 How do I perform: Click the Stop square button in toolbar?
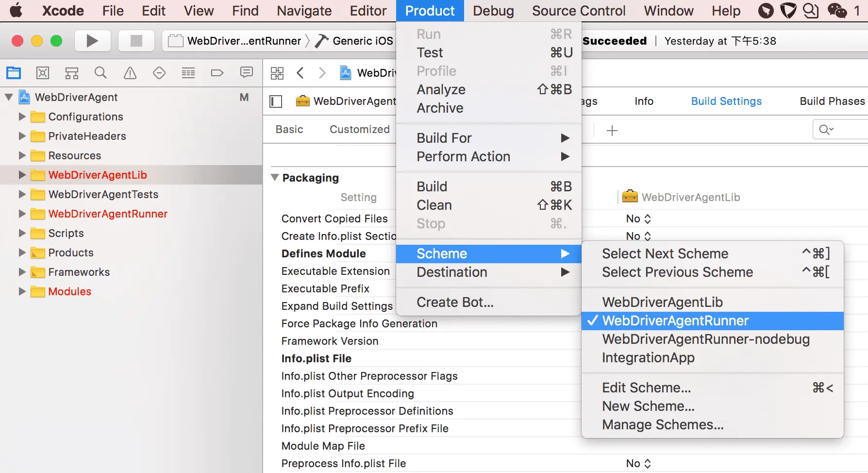coord(136,41)
